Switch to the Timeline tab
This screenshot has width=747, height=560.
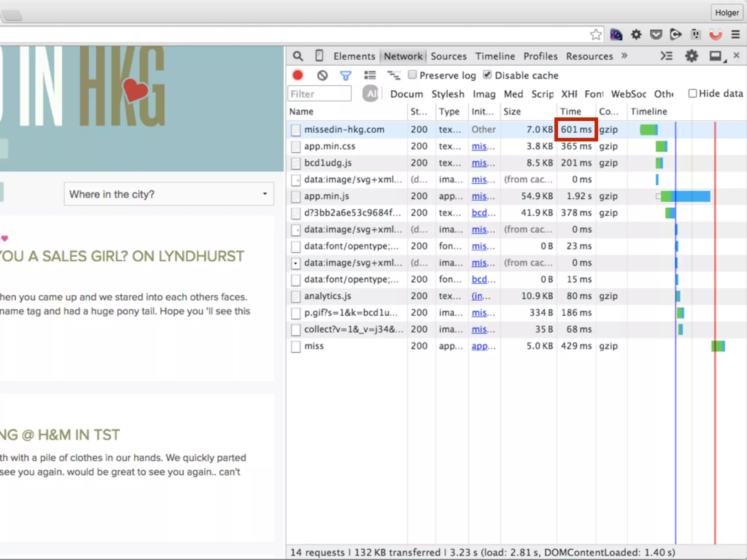495,56
